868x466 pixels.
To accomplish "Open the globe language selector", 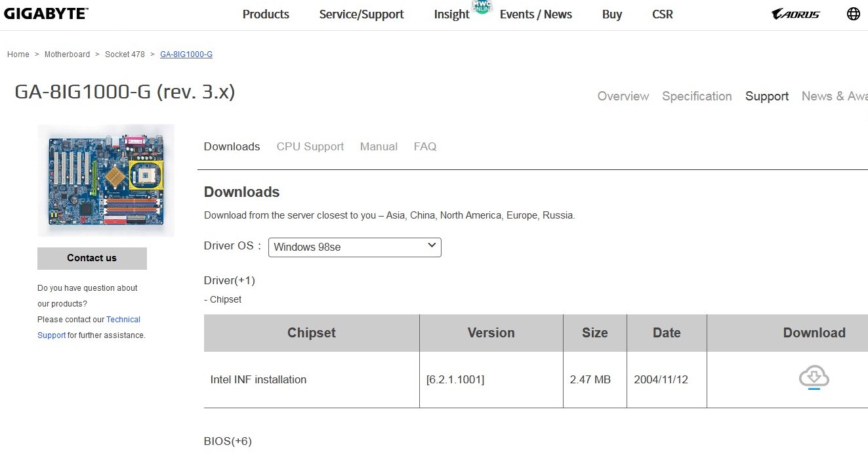I will click(854, 14).
